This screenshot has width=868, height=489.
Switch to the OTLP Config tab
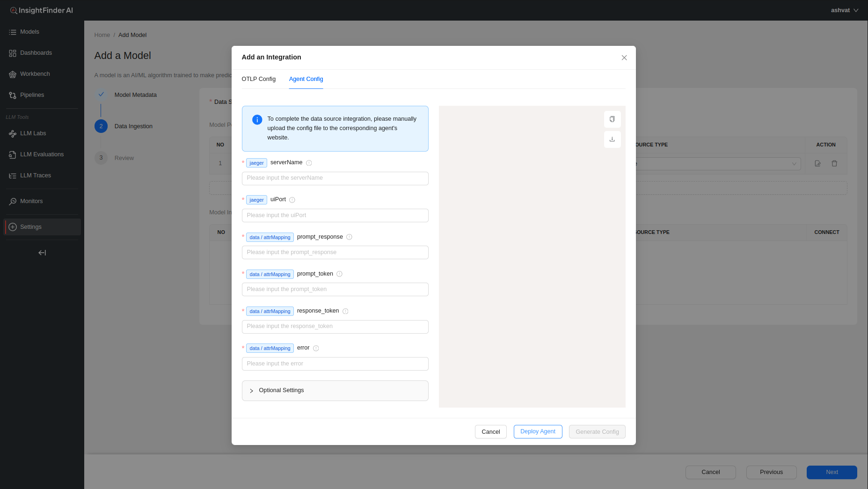coord(258,79)
